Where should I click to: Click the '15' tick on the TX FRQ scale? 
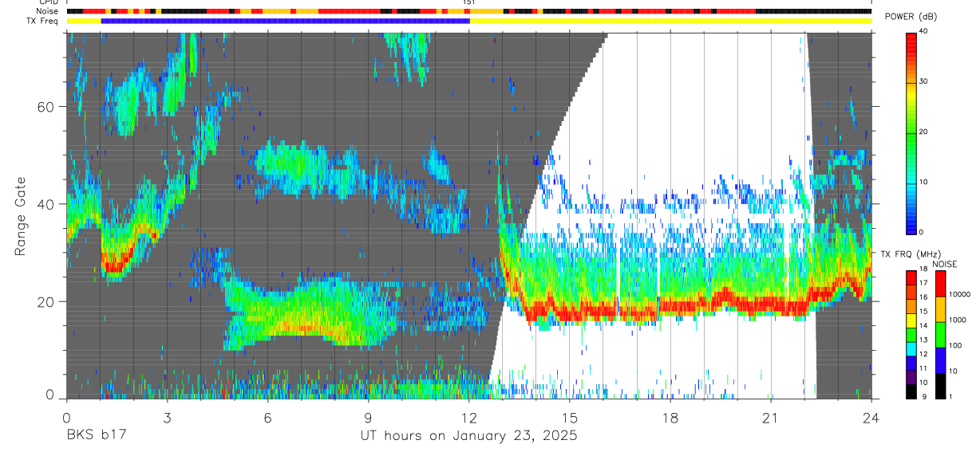coord(924,312)
